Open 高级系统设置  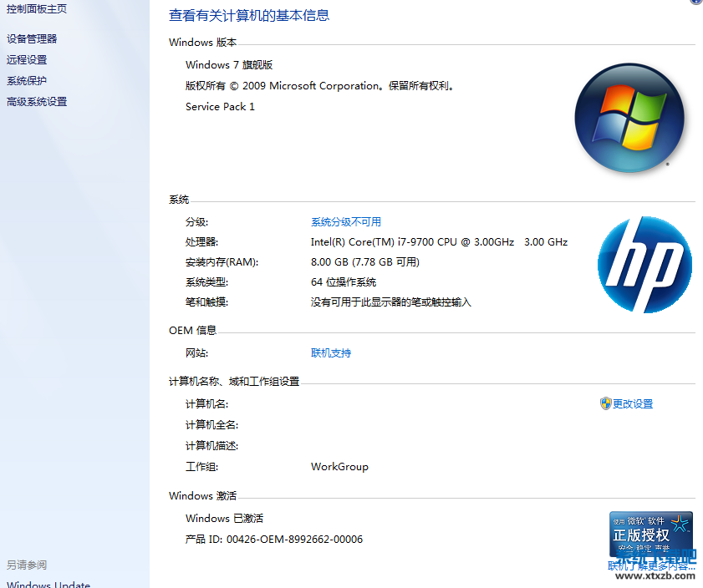coord(37,102)
